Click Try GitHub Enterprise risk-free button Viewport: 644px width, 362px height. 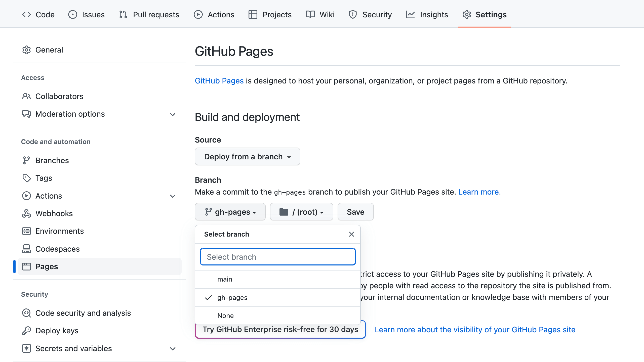click(x=280, y=329)
